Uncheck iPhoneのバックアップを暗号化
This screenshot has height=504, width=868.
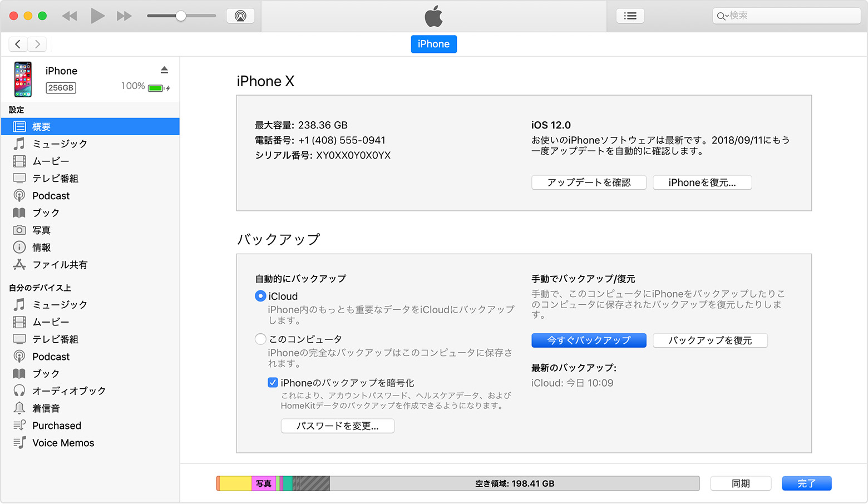coord(273,382)
